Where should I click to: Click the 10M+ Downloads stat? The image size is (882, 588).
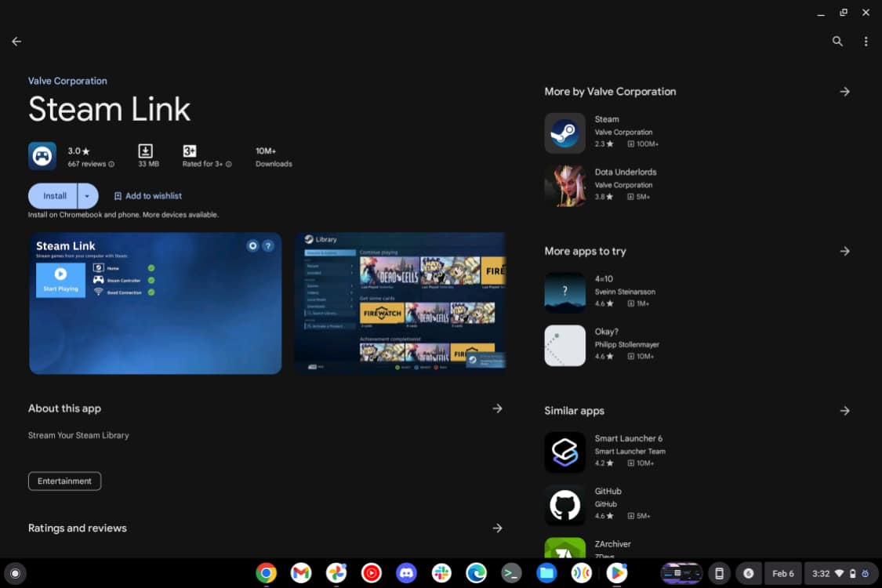(274, 157)
